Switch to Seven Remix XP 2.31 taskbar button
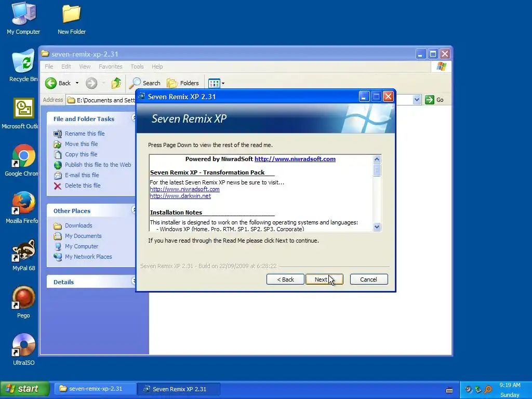The height and width of the screenshot is (399, 532). (x=179, y=389)
